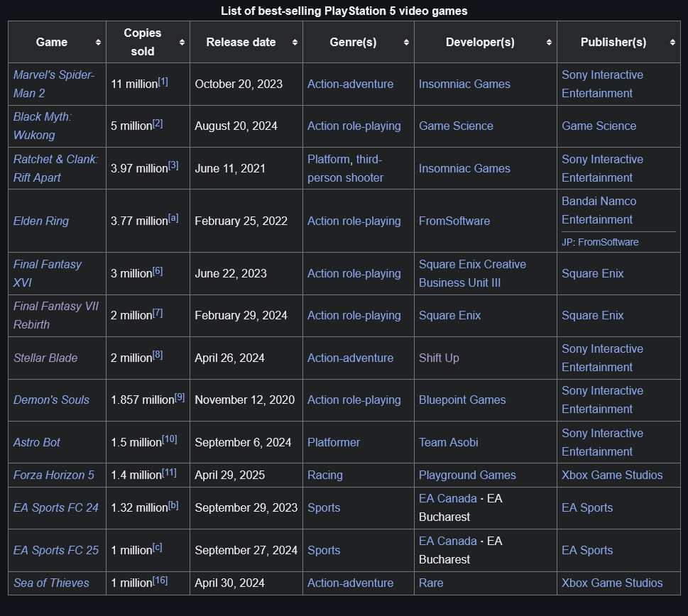Open Game Science publisher link

(x=599, y=126)
